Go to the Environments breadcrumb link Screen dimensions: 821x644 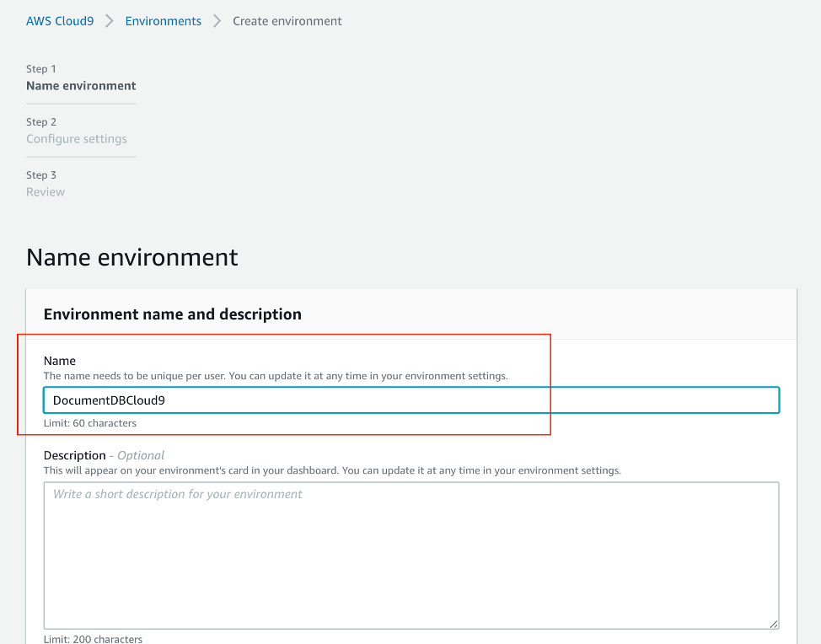coord(163,21)
